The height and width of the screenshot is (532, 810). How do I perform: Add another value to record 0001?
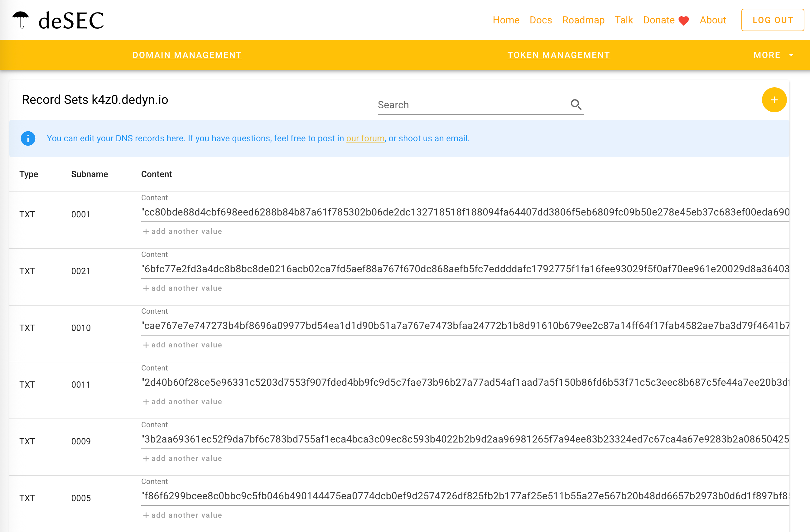(x=182, y=231)
